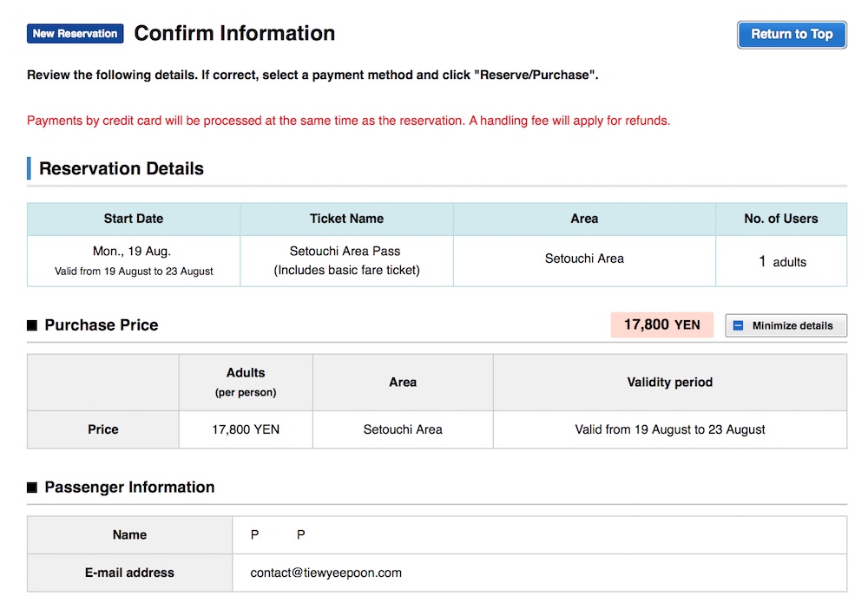The image size is (868, 609).
Task: Click the Confirm Information page heading
Action: pos(234,34)
